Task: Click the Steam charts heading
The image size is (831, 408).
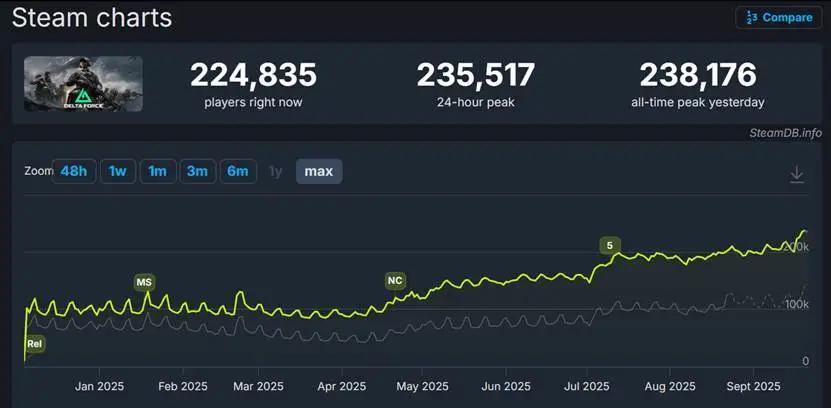Action: pos(91,18)
